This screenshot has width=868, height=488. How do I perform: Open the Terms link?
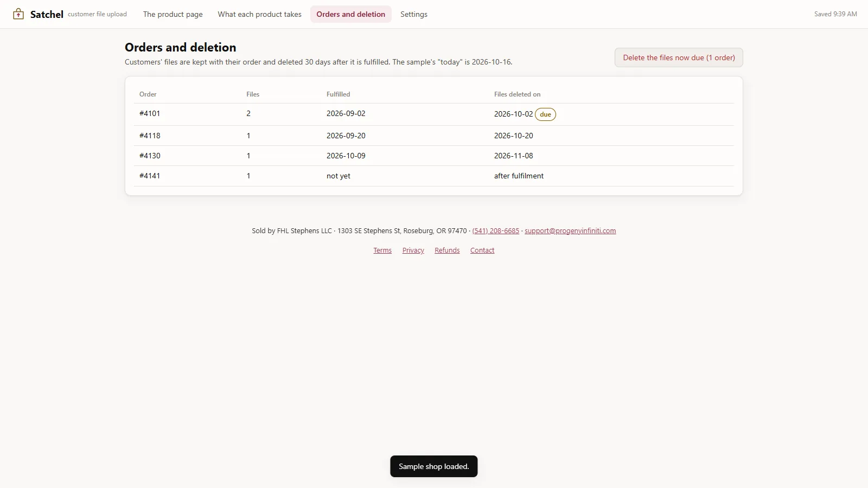click(x=382, y=250)
